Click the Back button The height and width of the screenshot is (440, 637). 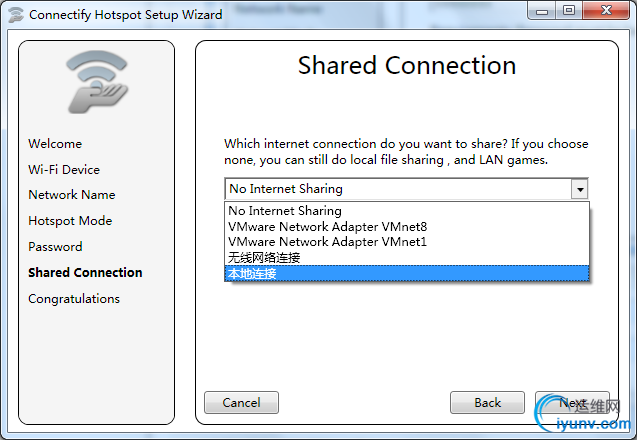point(488,403)
